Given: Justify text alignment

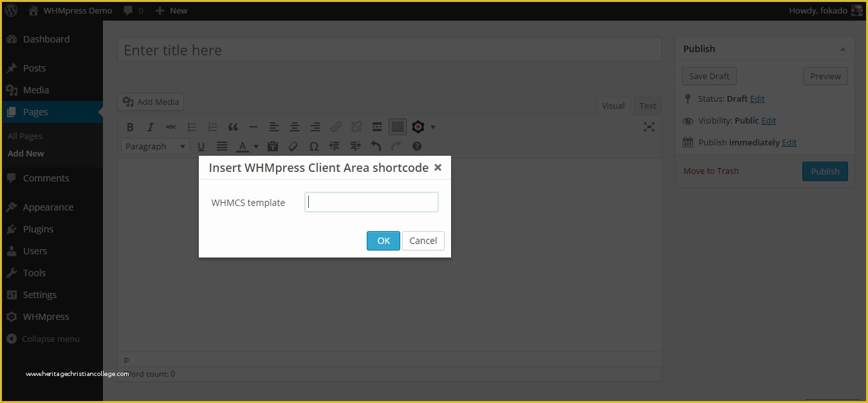Looking at the screenshot, I should coord(222,147).
